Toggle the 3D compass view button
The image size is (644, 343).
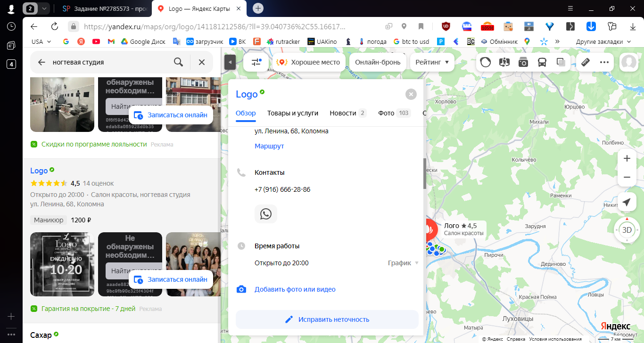(627, 230)
